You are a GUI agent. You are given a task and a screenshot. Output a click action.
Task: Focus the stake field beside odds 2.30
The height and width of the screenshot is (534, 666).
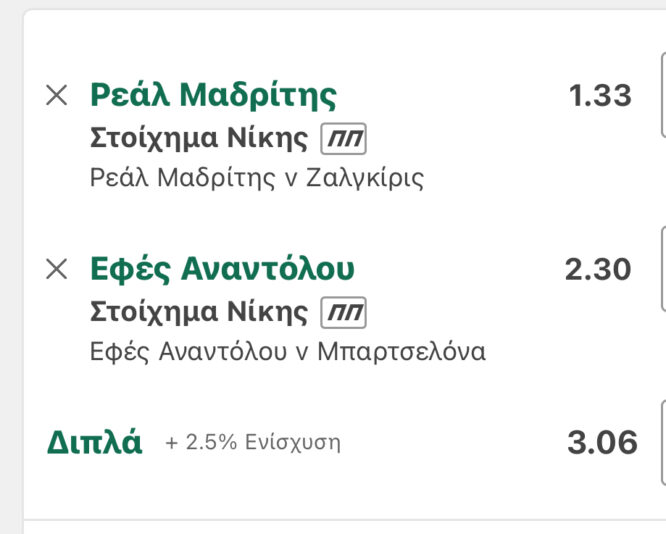[x=662, y=270]
